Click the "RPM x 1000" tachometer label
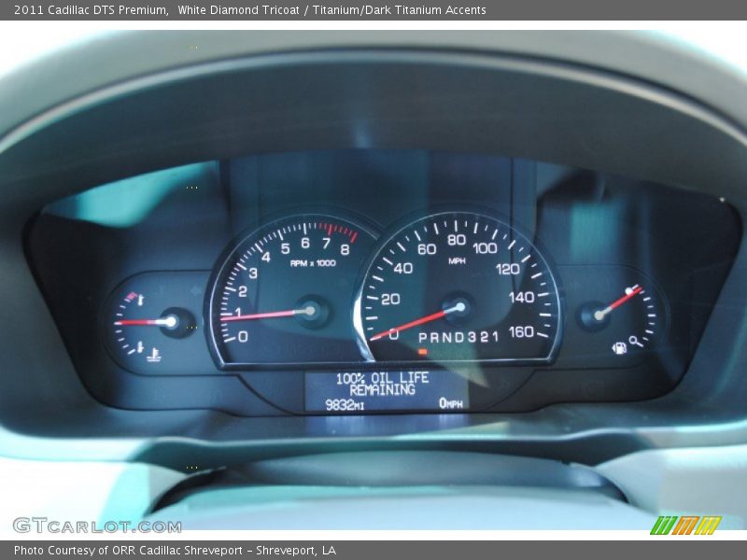This screenshot has width=747, height=560. tap(313, 263)
